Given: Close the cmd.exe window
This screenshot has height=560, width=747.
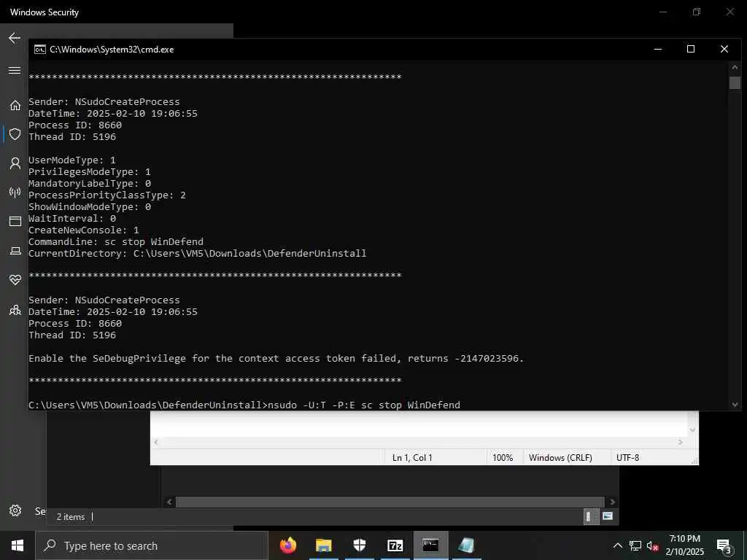Looking at the screenshot, I should [x=724, y=49].
